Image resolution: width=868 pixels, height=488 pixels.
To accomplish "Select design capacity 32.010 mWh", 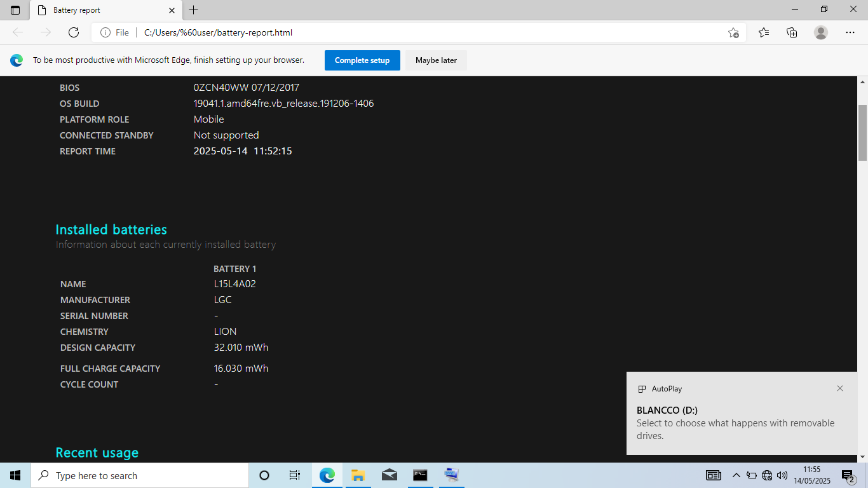I will pyautogui.click(x=241, y=348).
